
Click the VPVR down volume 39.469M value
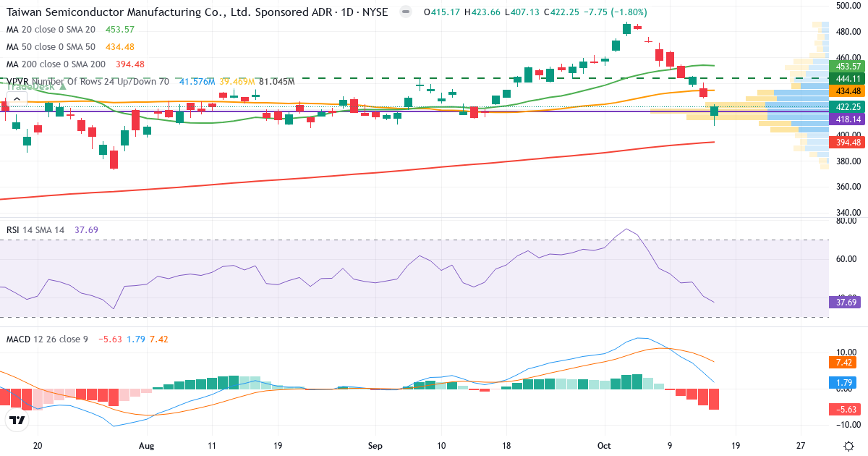click(237, 82)
